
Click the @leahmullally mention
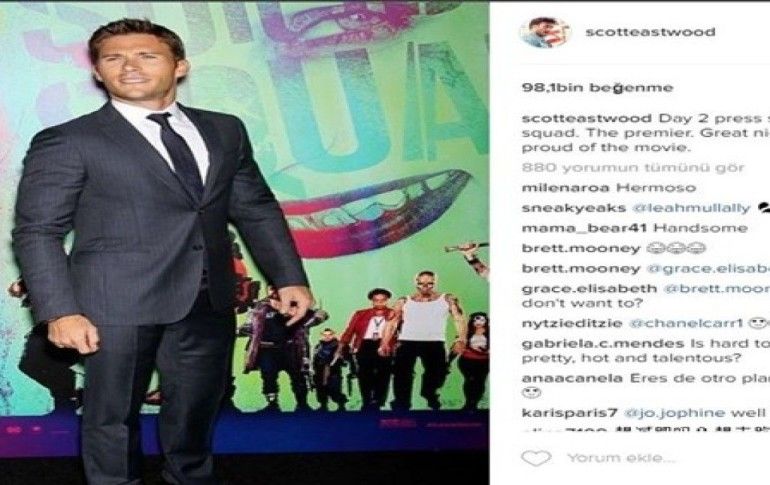(691, 208)
